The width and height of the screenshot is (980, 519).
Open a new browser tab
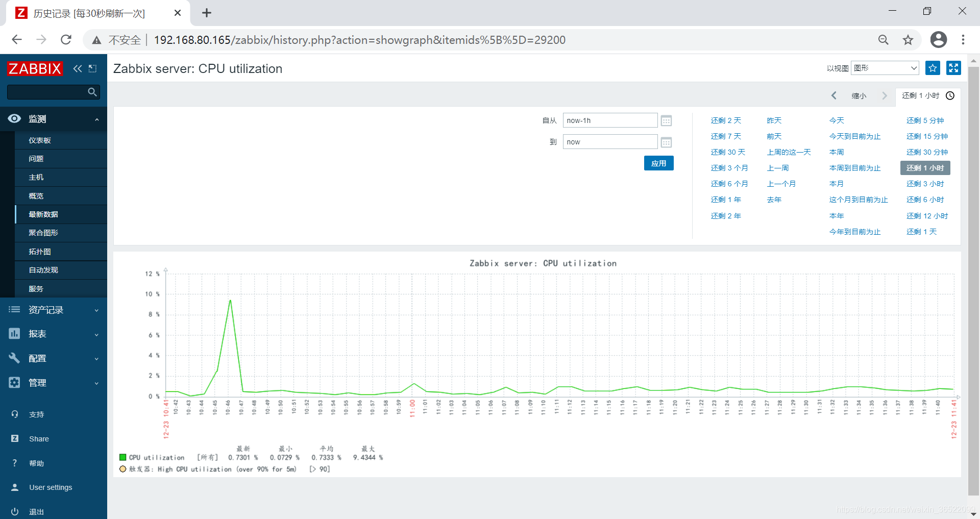(206, 13)
